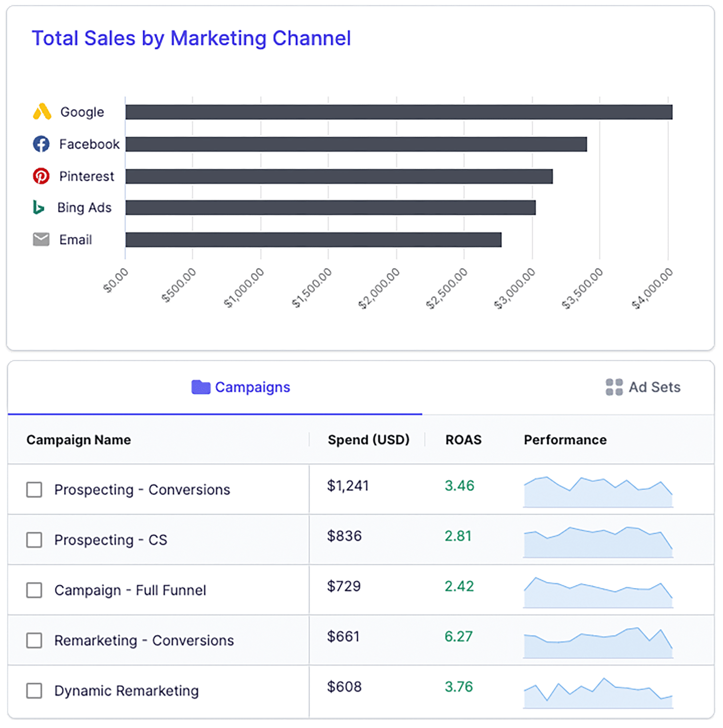The image size is (723, 728).
Task: Click the Google sales bar in chart
Action: pyautogui.click(x=399, y=112)
